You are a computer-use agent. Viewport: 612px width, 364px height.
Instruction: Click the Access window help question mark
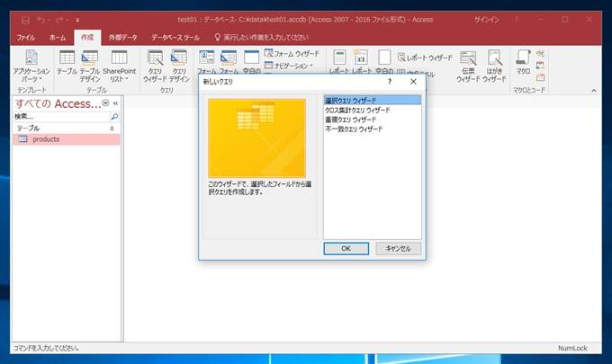(517, 19)
